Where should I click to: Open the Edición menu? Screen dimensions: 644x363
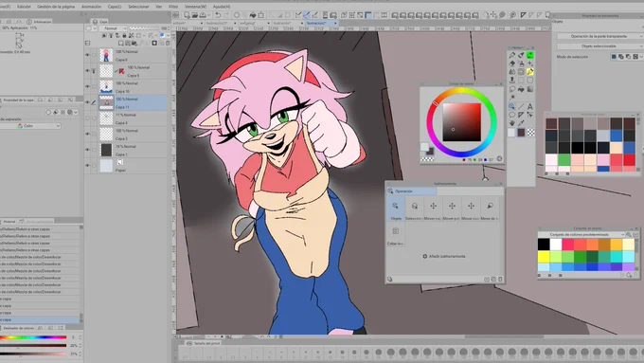click(24, 7)
